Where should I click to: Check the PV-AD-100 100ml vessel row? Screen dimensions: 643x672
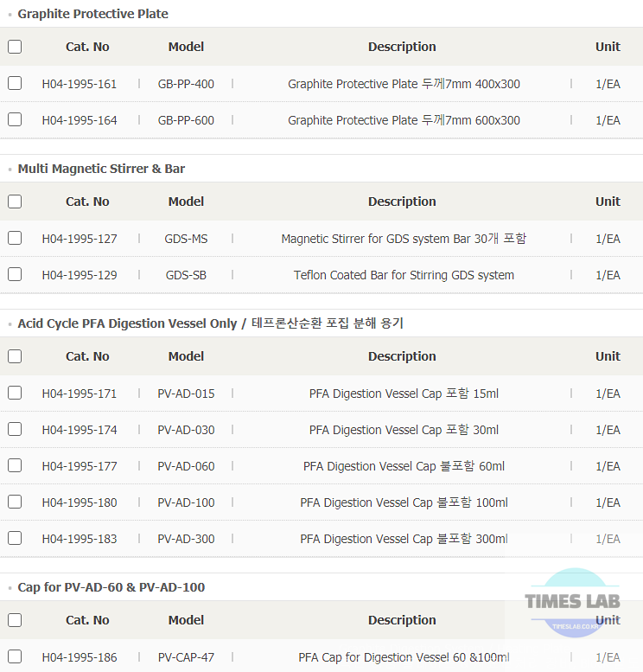click(x=15, y=502)
